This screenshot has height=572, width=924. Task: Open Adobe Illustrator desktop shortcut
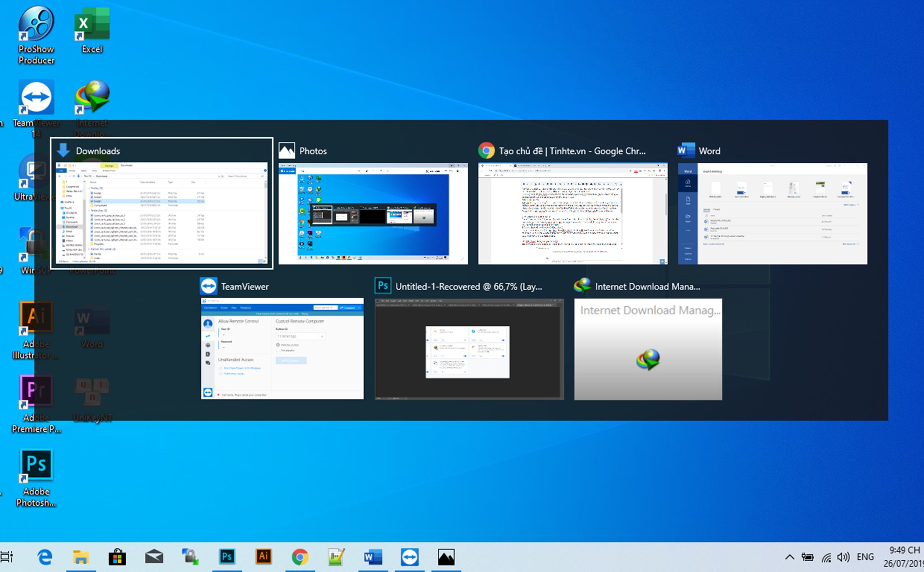pos(36,330)
